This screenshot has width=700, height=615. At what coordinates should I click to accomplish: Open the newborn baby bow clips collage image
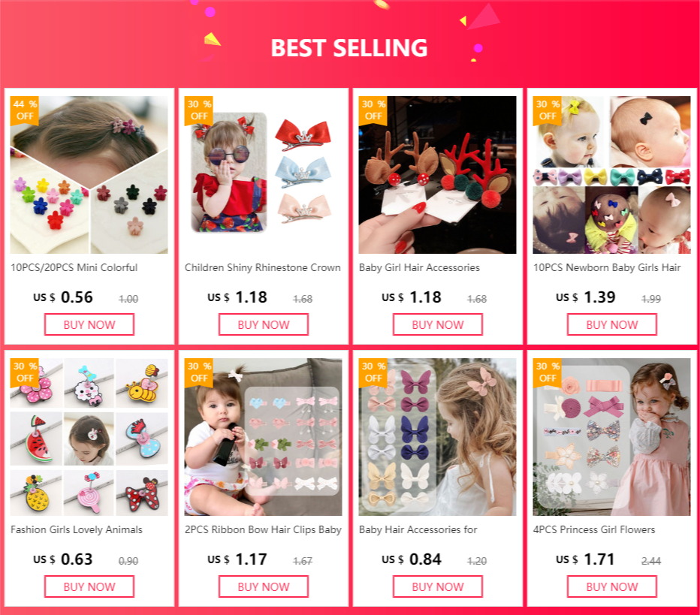612,175
